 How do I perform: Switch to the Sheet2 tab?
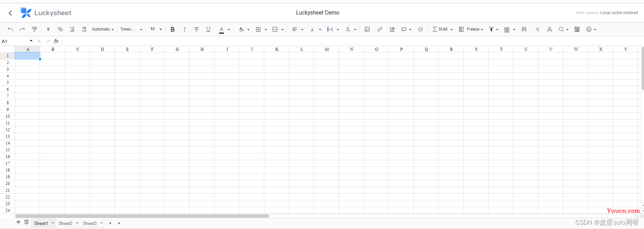65,223
